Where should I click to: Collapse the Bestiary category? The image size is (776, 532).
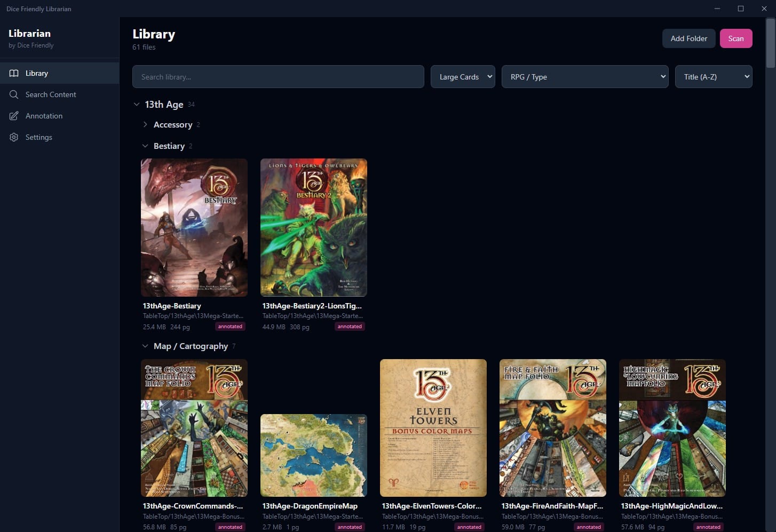[145, 145]
